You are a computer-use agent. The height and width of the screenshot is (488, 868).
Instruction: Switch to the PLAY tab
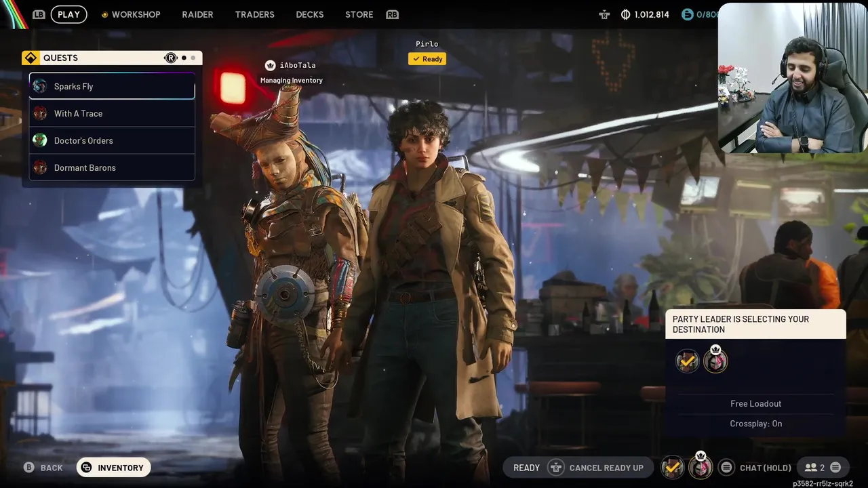click(x=68, y=14)
